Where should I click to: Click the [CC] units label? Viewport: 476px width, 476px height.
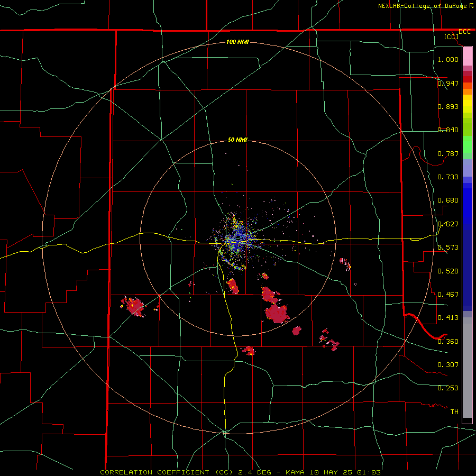point(451,36)
